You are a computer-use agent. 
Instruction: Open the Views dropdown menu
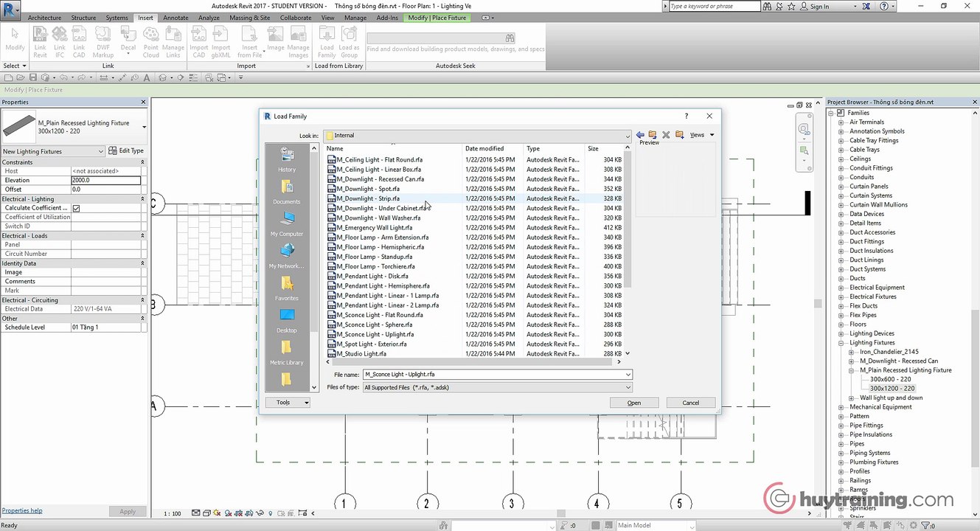click(x=702, y=135)
